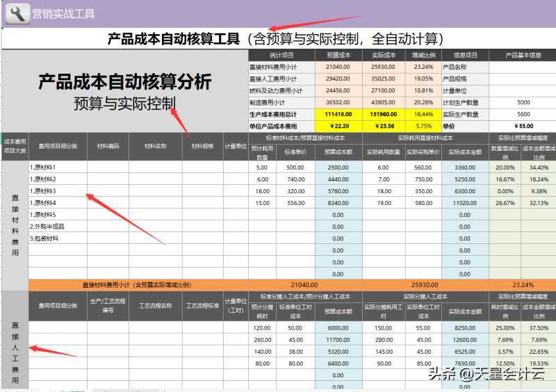Select the 3.包装材料 row label cell
556x392 pixels.
pyautogui.click(x=57, y=238)
